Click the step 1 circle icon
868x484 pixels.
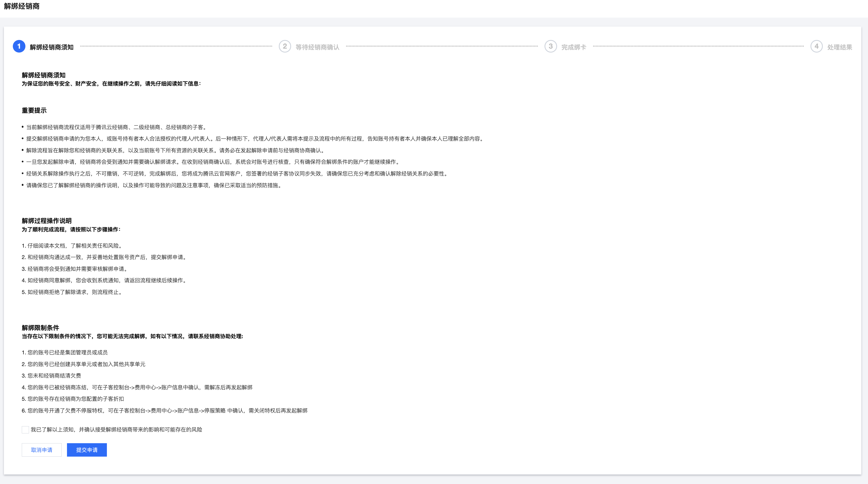pos(19,46)
